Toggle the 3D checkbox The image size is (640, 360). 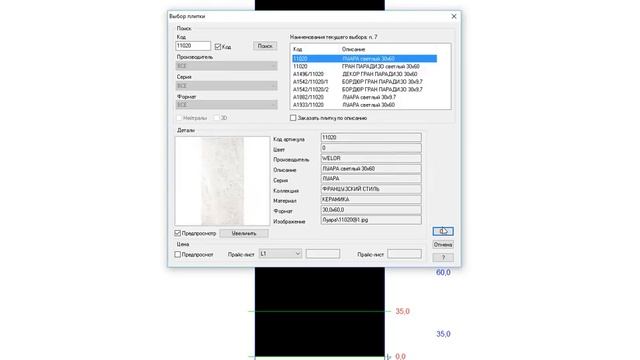217,118
